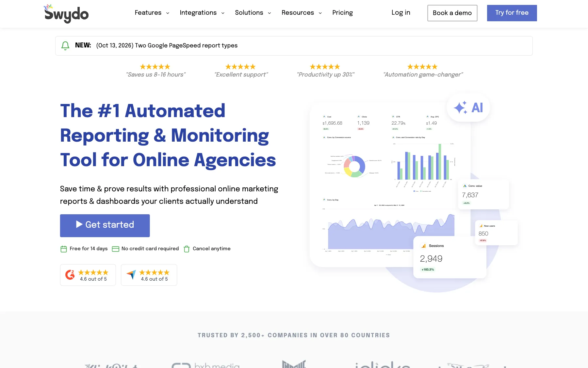Screen dimensions: 588x368
Task: Click the G2 logo rating badge
Action: [x=88, y=275]
